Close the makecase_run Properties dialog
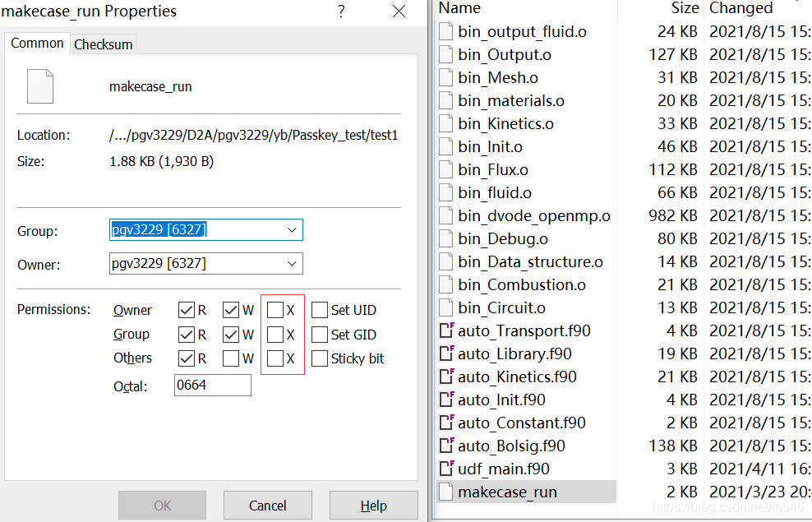This screenshot has height=522, width=812. (x=399, y=12)
